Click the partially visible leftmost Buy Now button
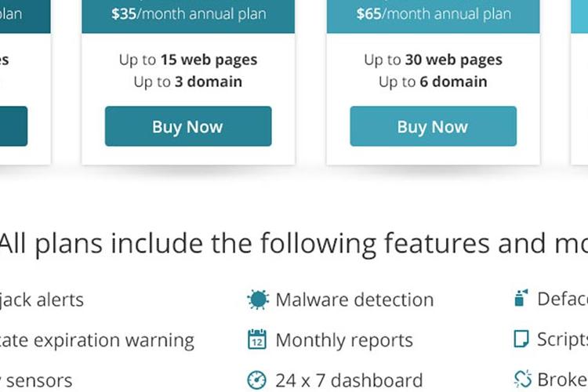Image resolution: width=588 pixels, height=392 pixels. tap(13, 126)
